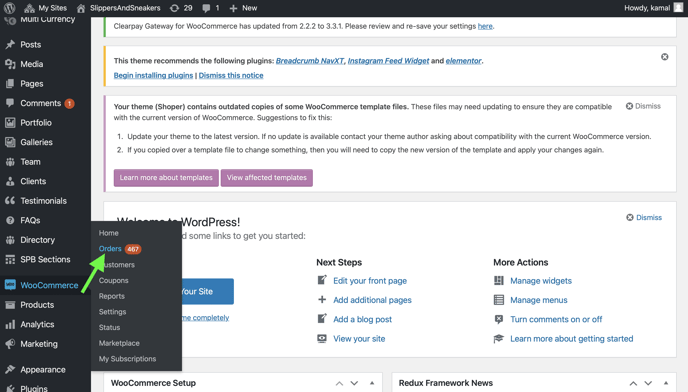Screen dimensions: 688x392
Task: Click Add a blog post link
Action: click(362, 319)
